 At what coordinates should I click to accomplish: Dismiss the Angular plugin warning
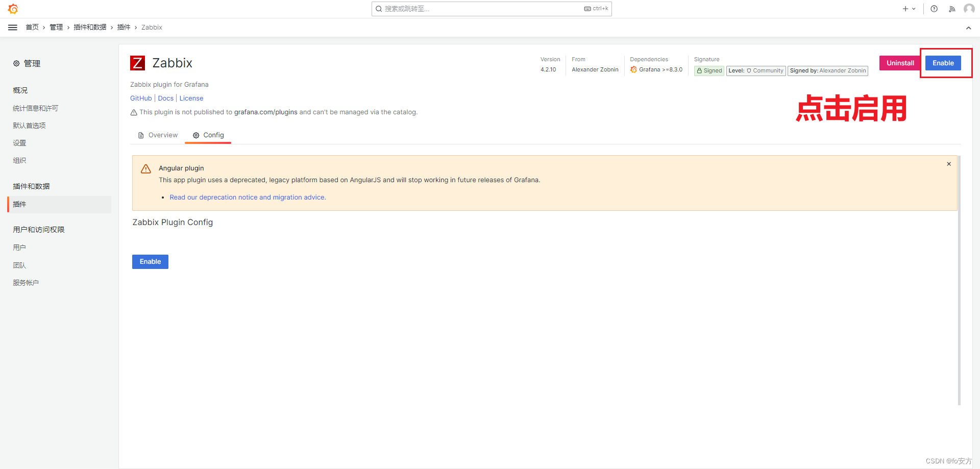pos(949,164)
